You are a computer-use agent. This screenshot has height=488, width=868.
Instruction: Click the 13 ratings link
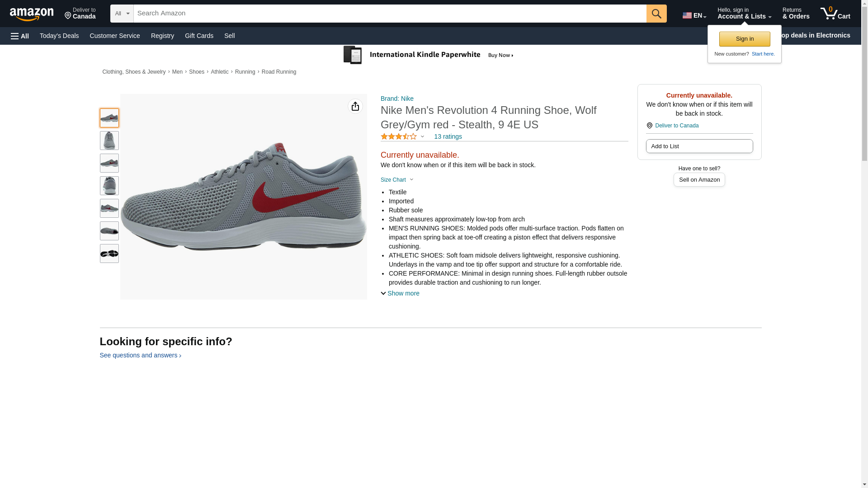pos(448,136)
